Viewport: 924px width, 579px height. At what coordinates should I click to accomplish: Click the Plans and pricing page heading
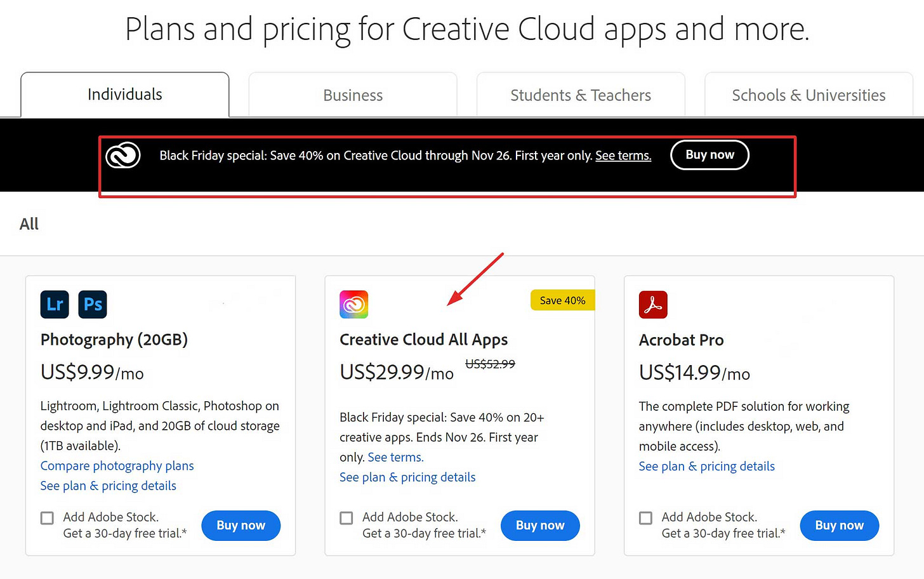point(467,29)
